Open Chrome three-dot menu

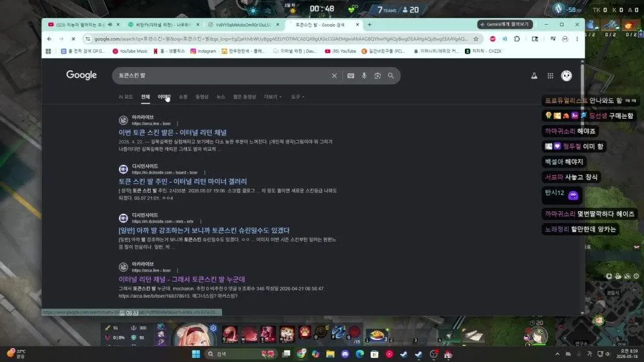(x=577, y=39)
